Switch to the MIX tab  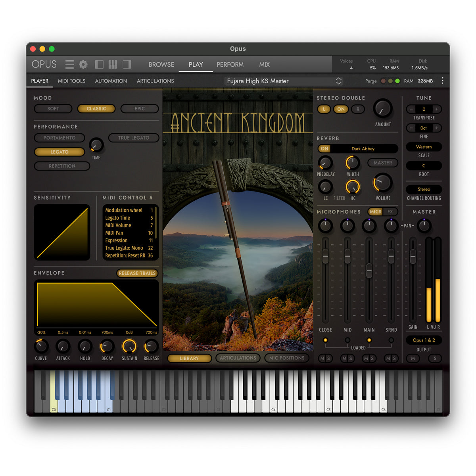click(264, 64)
